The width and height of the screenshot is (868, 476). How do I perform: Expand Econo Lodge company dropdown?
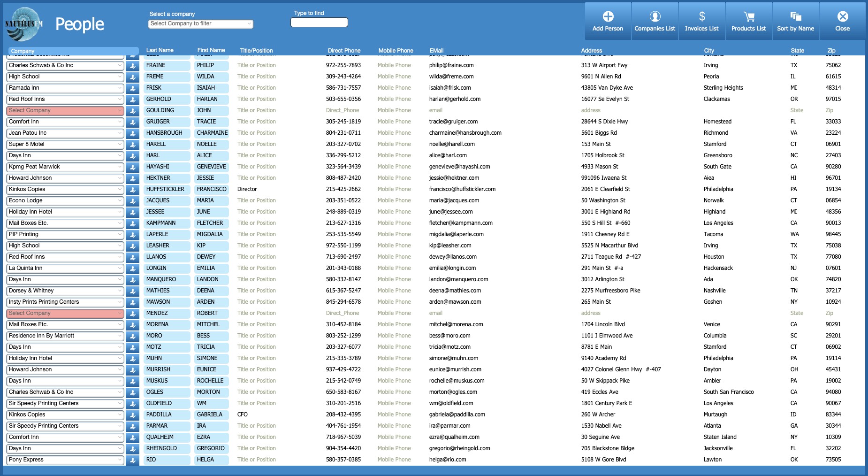coord(65,201)
